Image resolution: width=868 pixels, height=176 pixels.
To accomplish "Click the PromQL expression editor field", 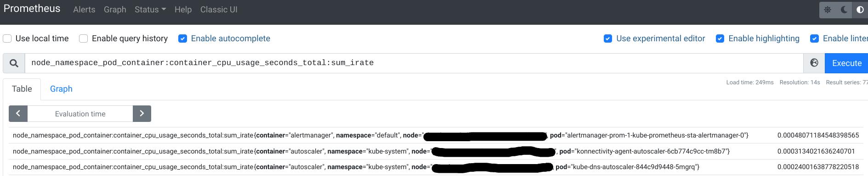I will 414,63.
